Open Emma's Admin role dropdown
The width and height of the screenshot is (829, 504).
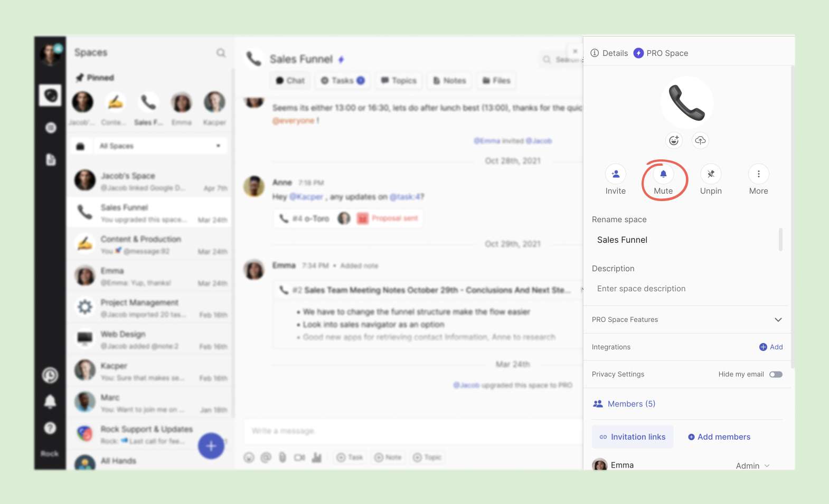753,465
